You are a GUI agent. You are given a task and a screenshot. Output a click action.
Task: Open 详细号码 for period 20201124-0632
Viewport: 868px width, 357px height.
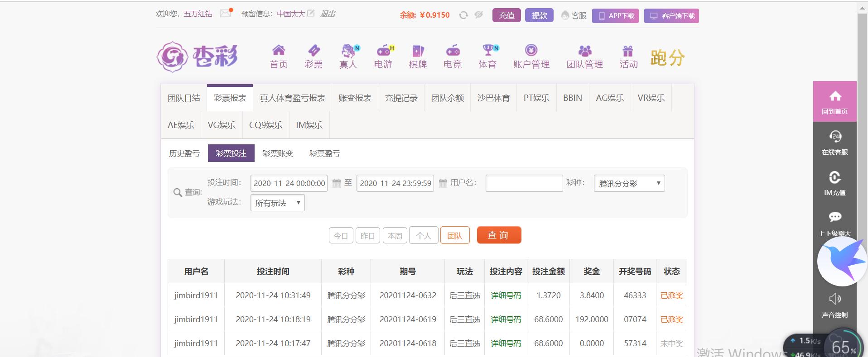coord(506,295)
